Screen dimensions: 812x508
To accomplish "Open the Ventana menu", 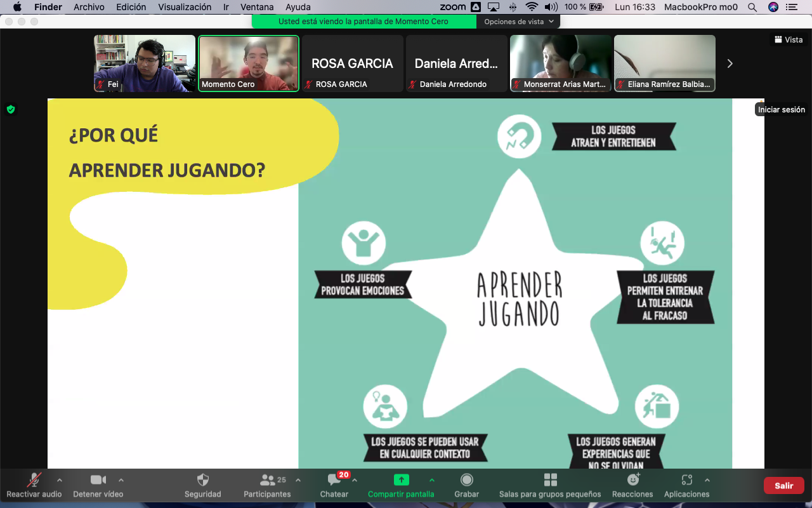I will pos(257,7).
